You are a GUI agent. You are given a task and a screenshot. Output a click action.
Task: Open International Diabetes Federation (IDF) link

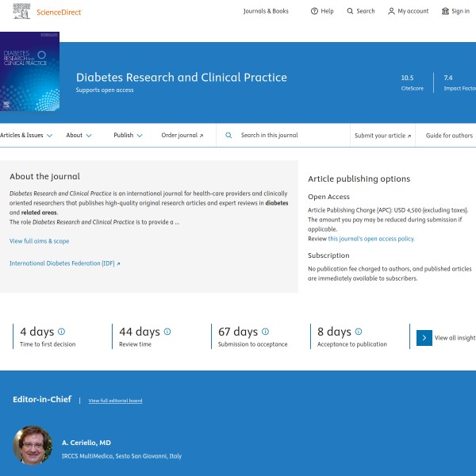(64, 263)
